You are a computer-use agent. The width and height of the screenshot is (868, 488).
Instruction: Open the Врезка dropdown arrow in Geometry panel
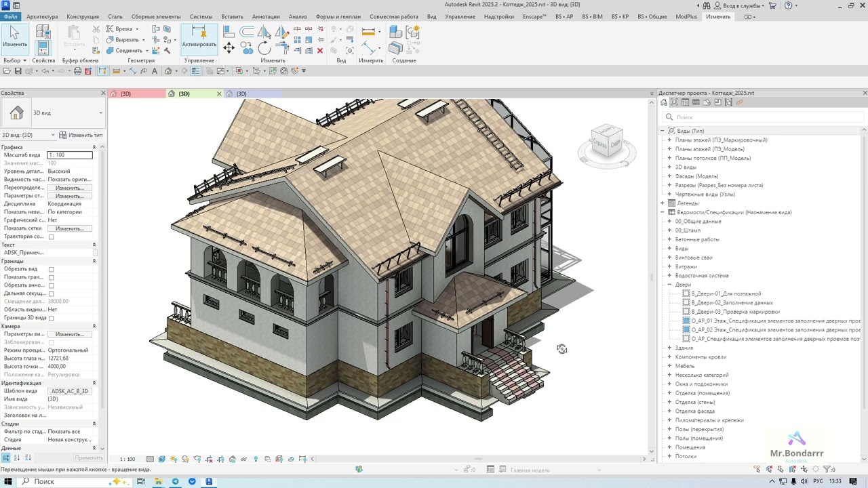pyautogui.click(x=136, y=29)
